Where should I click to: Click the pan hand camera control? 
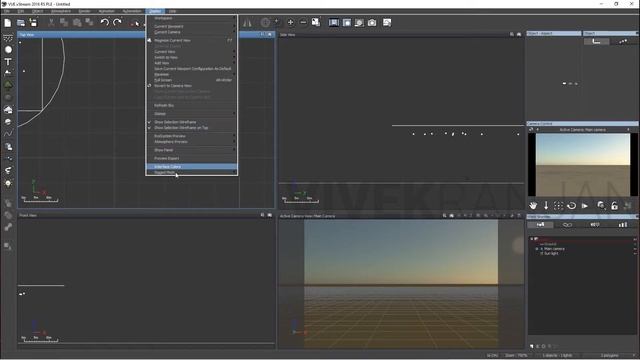(x=533, y=205)
